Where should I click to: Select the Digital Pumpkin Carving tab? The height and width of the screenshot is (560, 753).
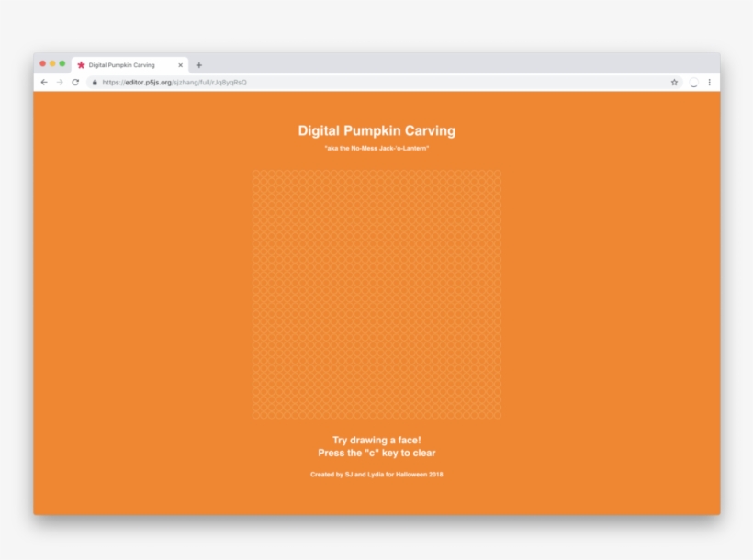[124, 65]
